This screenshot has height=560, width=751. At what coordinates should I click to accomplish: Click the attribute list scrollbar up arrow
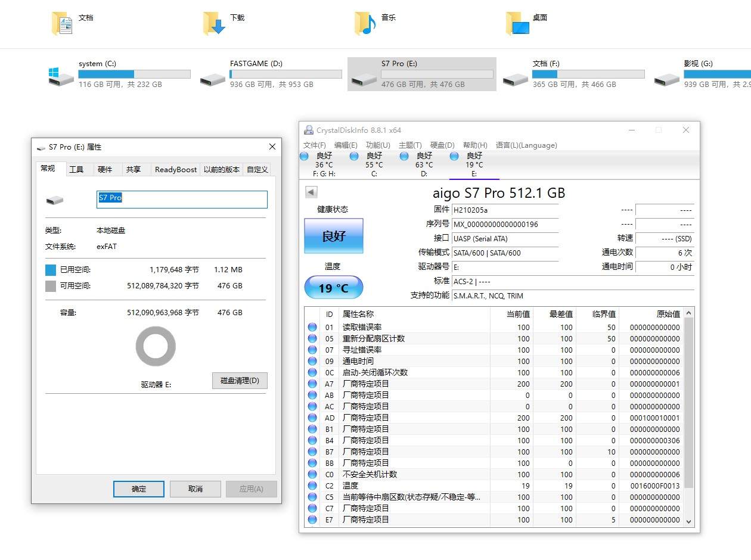(689, 313)
